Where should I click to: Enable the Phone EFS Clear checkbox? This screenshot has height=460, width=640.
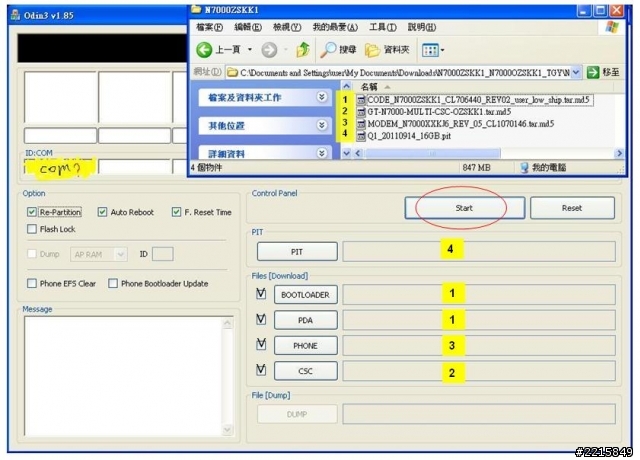point(32,283)
